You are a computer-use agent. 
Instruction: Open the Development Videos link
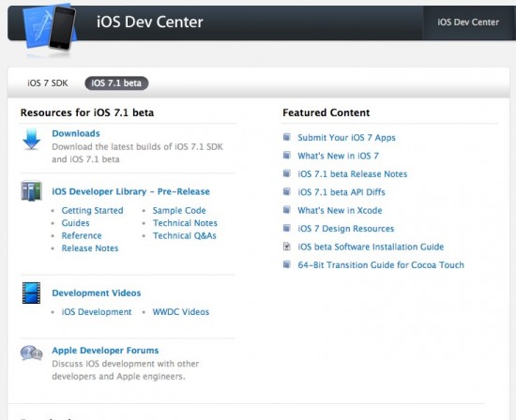(97, 292)
